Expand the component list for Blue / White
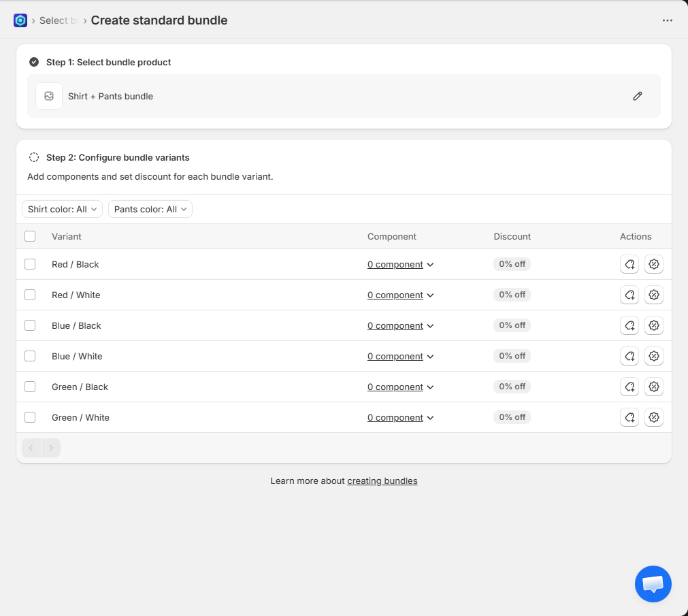The height and width of the screenshot is (616, 688). tap(400, 357)
